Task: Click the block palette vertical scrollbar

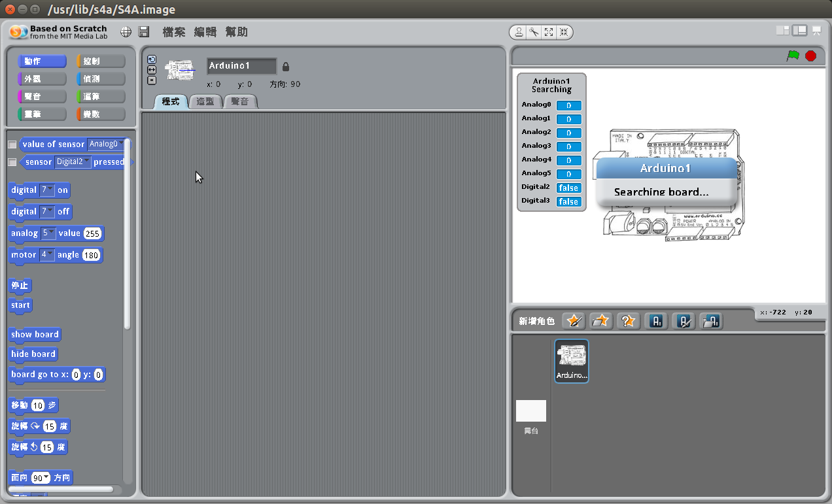Action: point(127,234)
